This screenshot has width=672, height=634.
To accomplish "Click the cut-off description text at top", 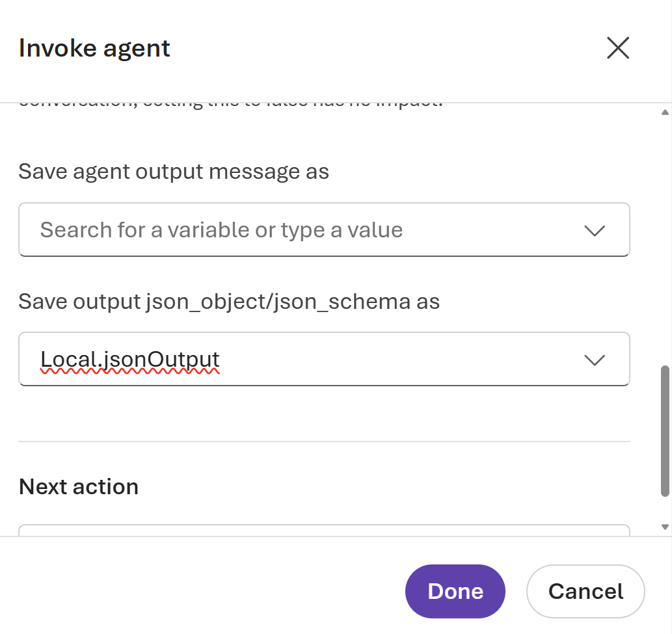I will coord(230,106).
